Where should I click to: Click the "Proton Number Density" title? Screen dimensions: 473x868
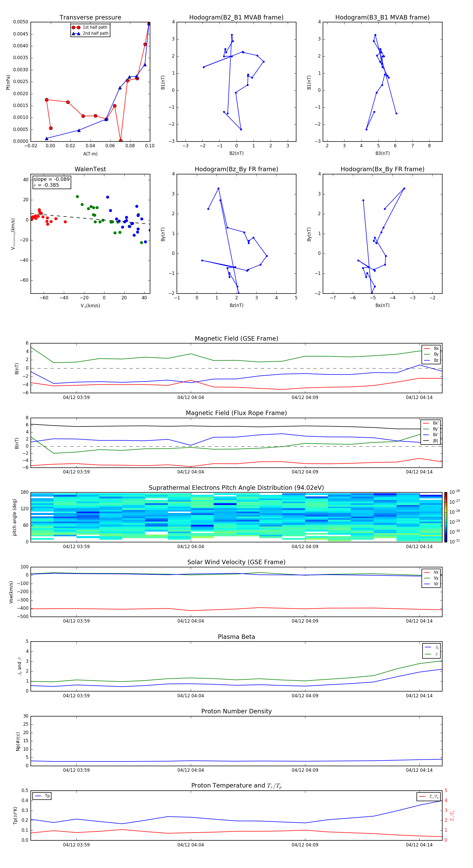point(236,711)
